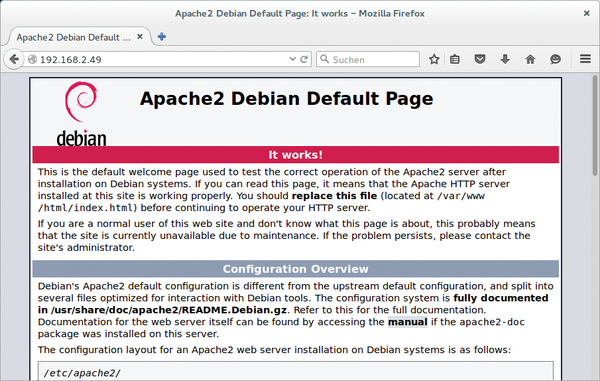Go back with the back arrow button
This screenshot has width=600, height=381.
point(14,59)
